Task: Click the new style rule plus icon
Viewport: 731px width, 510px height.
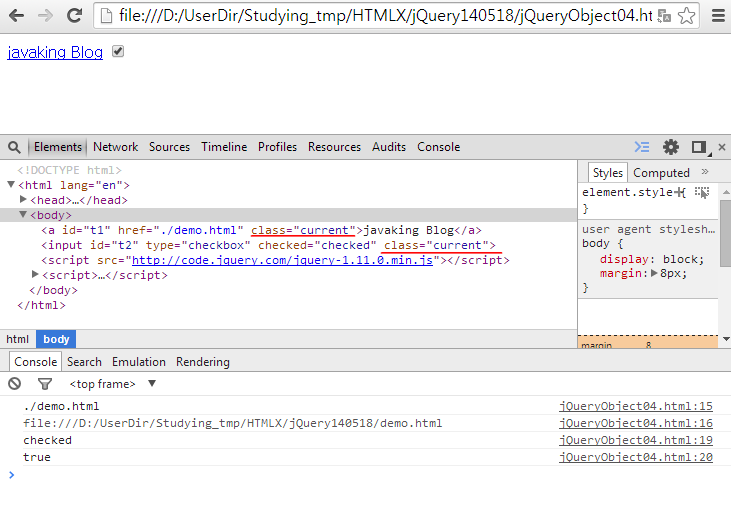Action: pos(679,192)
